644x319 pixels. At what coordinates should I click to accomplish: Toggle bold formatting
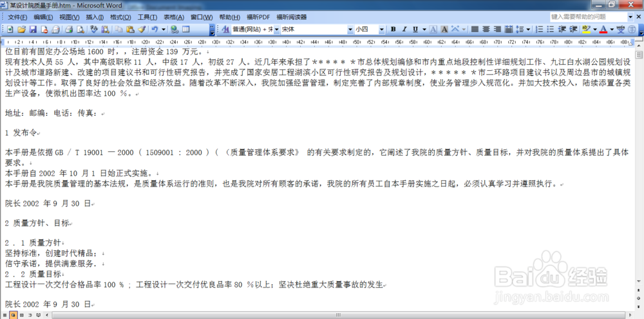click(393, 29)
